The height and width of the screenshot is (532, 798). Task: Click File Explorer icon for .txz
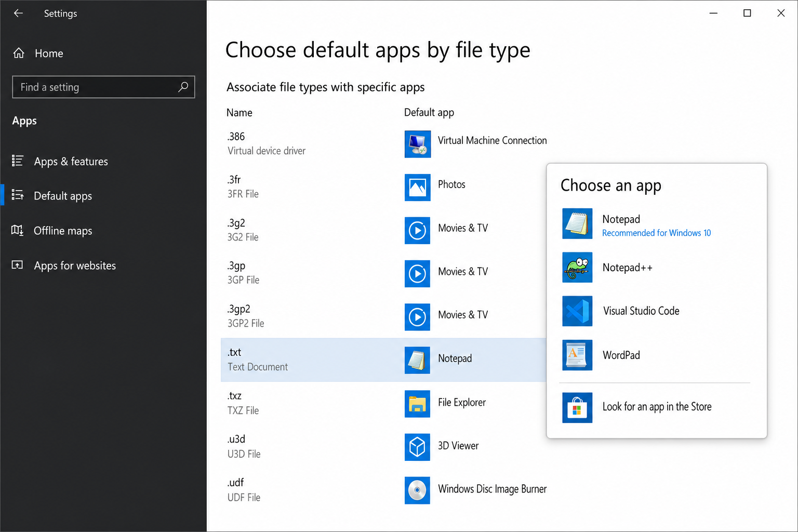(418, 404)
